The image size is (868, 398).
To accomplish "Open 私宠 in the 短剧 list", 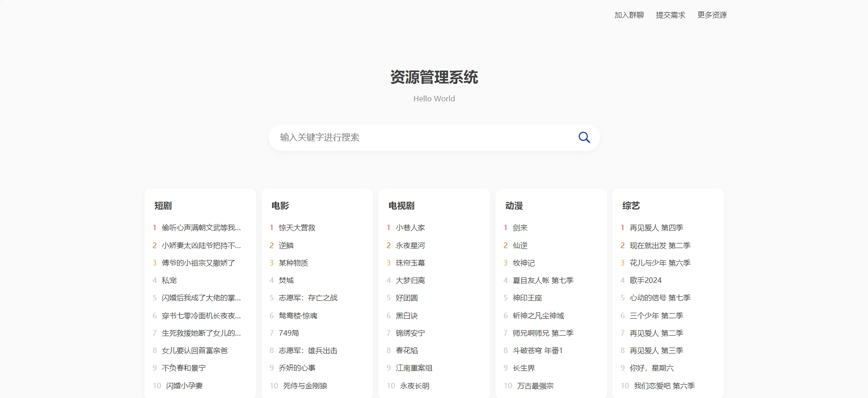I will click(x=169, y=280).
